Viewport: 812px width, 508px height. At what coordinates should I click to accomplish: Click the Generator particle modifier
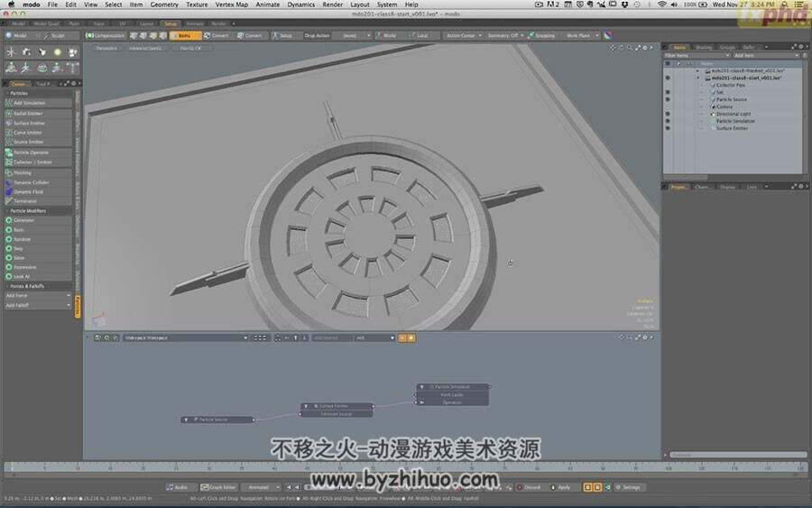38,220
